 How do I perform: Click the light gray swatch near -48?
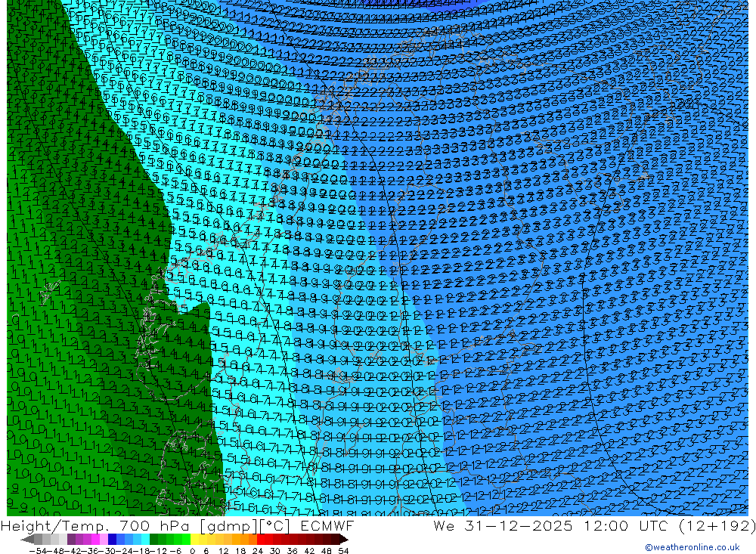54,540
